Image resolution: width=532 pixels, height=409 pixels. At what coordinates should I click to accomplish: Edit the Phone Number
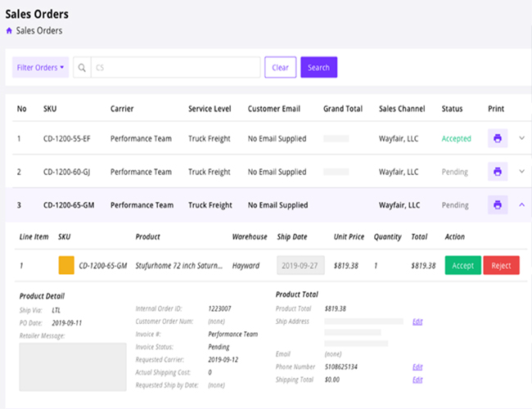pos(417,367)
